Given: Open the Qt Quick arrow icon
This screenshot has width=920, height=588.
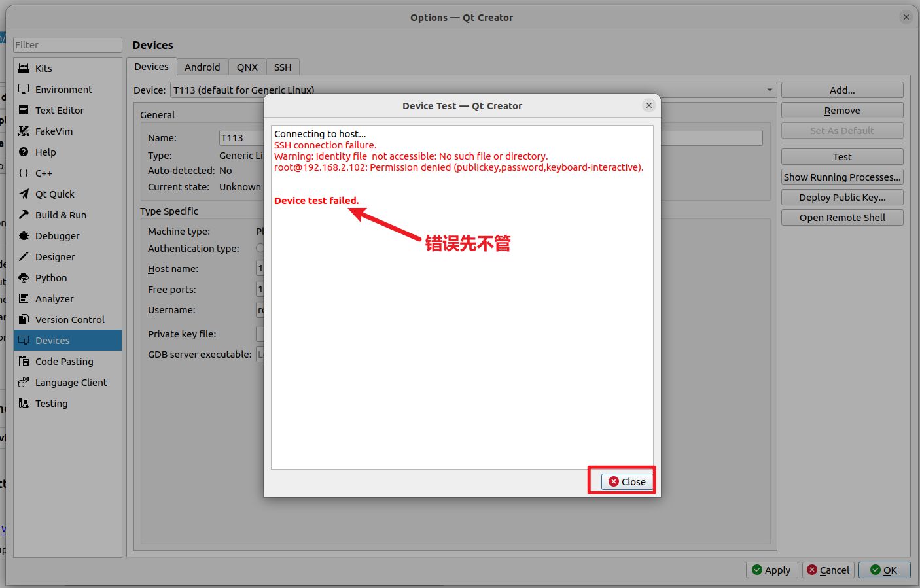Looking at the screenshot, I should [24, 194].
